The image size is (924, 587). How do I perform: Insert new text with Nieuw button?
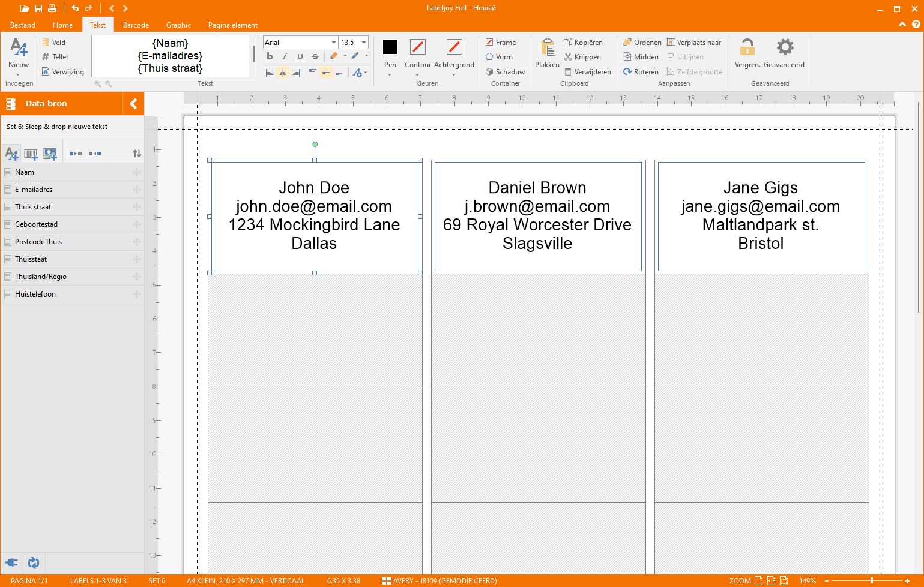tap(19, 56)
